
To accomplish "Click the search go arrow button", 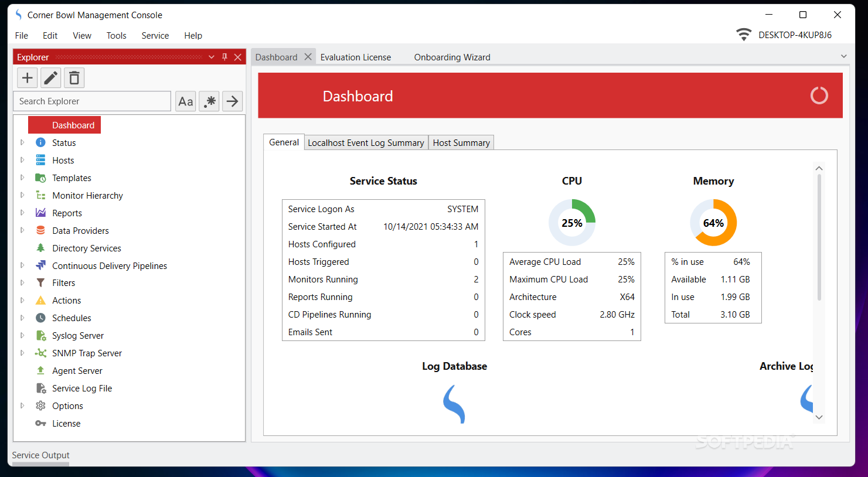I will point(233,101).
